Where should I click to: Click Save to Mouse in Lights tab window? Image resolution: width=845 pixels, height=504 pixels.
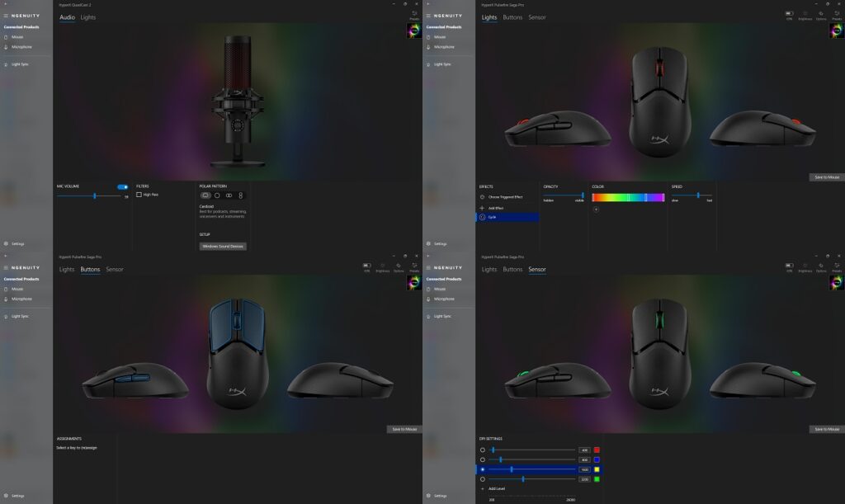[827, 177]
